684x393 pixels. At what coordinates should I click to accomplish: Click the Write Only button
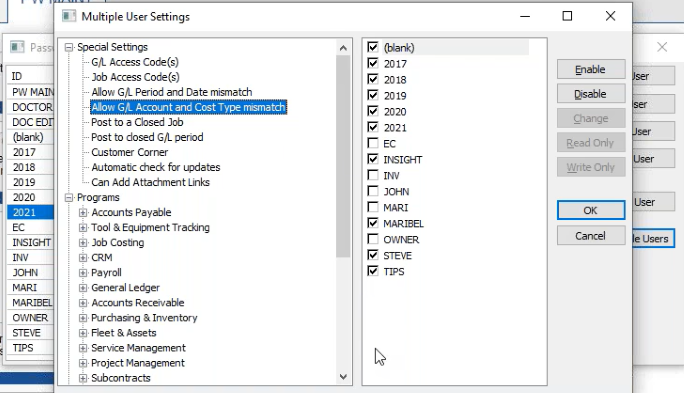591,167
